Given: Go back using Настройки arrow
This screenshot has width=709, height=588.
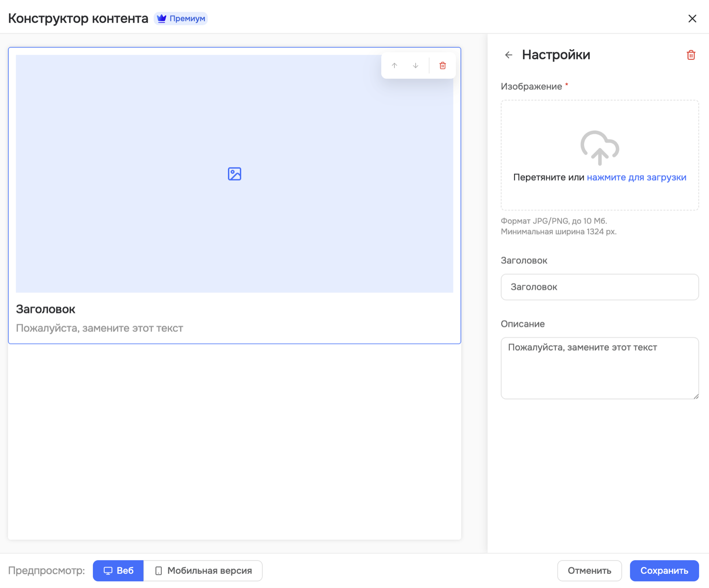Looking at the screenshot, I should pos(509,55).
